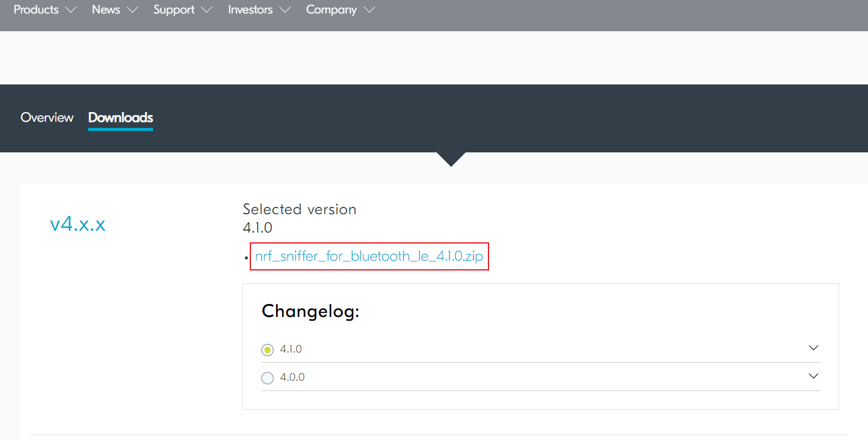The width and height of the screenshot is (868, 440).
Task: Download nrf_sniffer_for_bluetooth_le_4.1.0.zip
Action: click(x=369, y=256)
